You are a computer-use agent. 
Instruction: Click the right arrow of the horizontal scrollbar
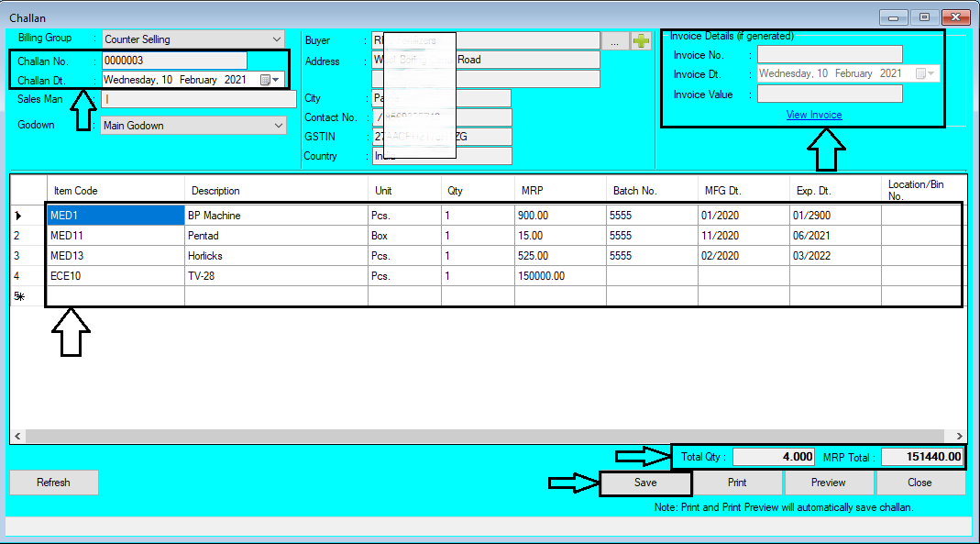[960, 437]
